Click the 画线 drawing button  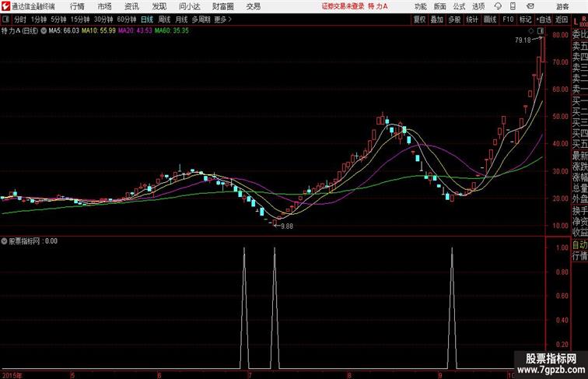[x=490, y=19]
